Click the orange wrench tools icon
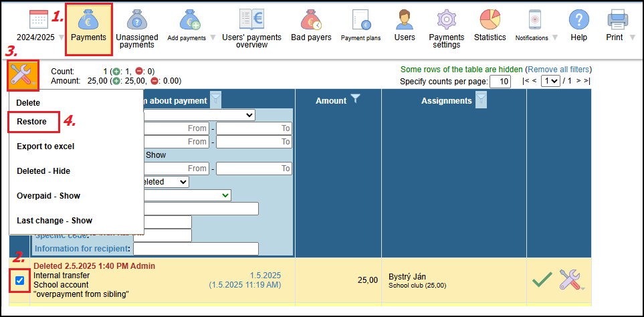644x317 pixels. click(22, 75)
